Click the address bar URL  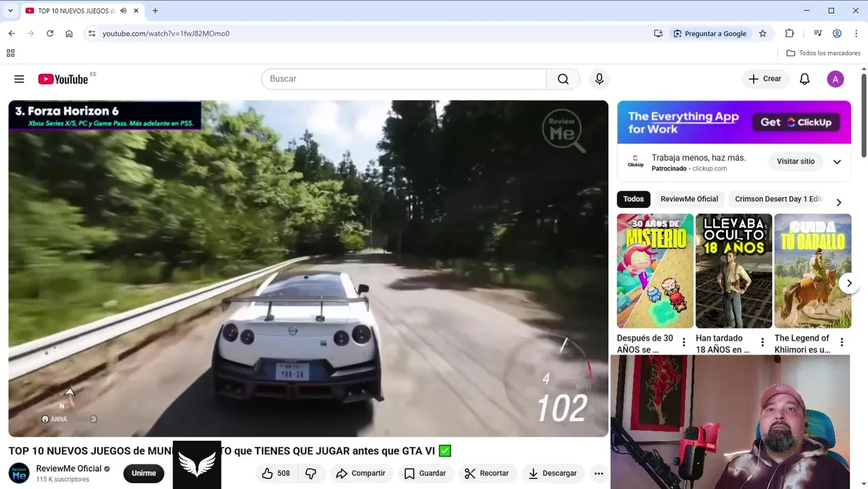click(166, 33)
